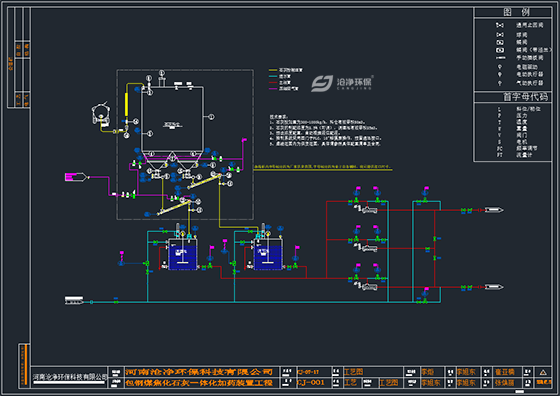This screenshot has width=560, height=396.
Task: Select the butterfly valve symbol in legend
Action: (500, 42)
